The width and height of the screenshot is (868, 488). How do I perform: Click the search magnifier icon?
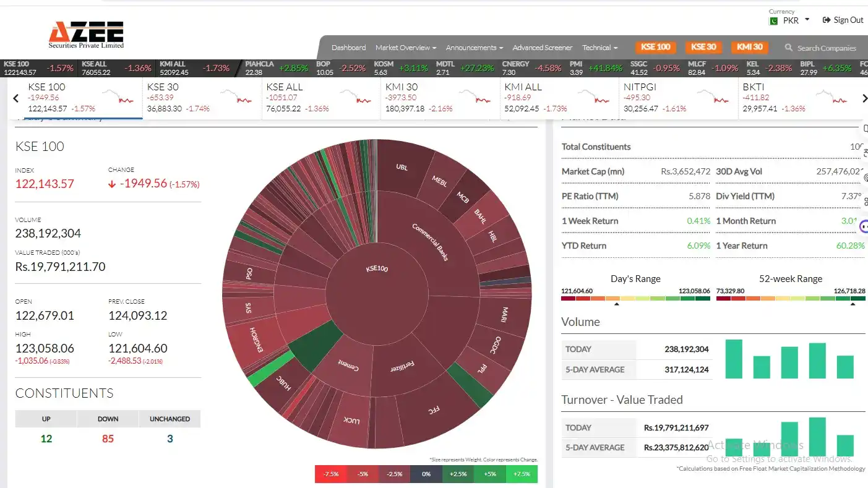[x=789, y=47]
